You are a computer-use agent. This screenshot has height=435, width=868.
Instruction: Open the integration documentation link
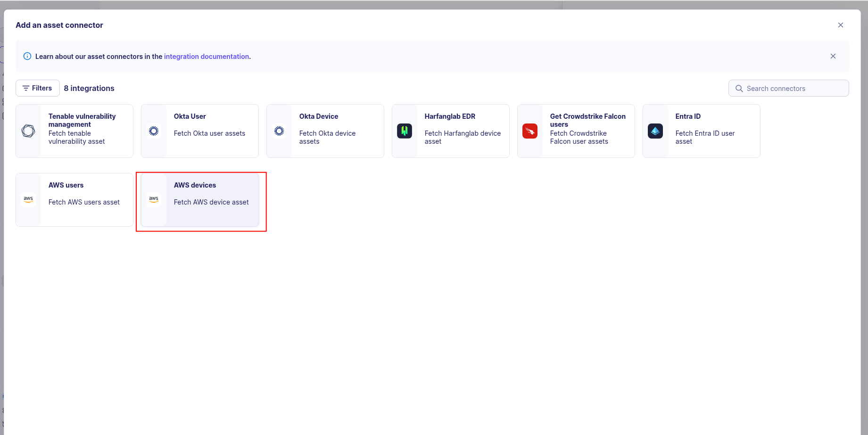206,57
